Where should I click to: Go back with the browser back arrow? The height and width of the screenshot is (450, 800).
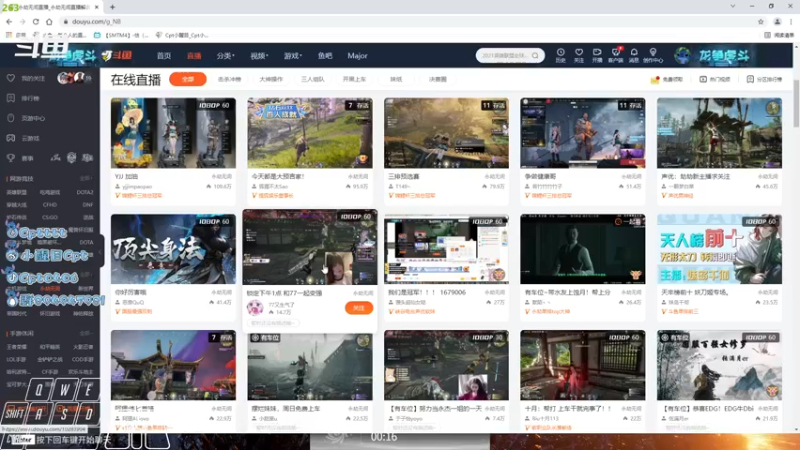pos(9,21)
